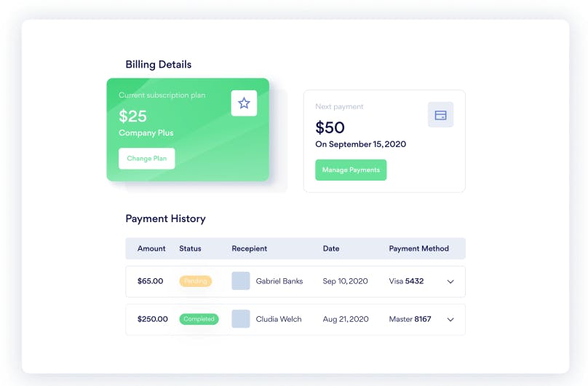588x386 pixels.
Task: Click Gabriel Banks avatar thumbnail
Action: 241,281
